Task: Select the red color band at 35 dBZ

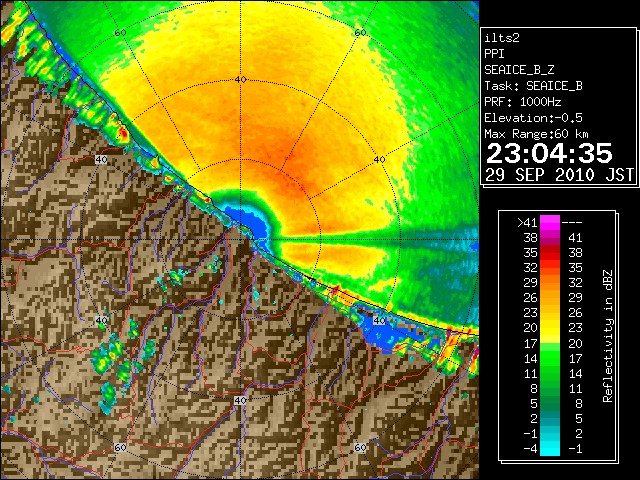Action: [x=550, y=253]
